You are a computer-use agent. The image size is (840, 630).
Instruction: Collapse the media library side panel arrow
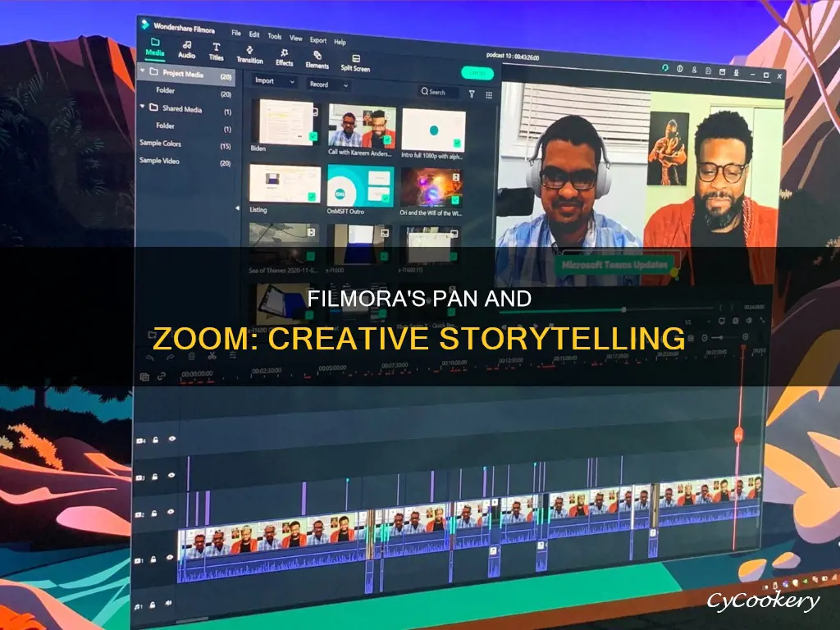click(x=237, y=208)
